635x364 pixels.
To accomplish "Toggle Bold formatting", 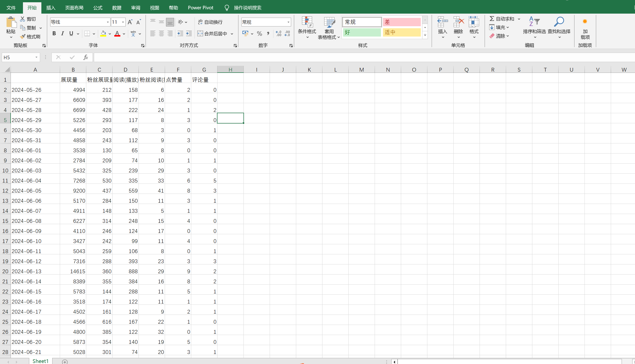I will click(54, 34).
